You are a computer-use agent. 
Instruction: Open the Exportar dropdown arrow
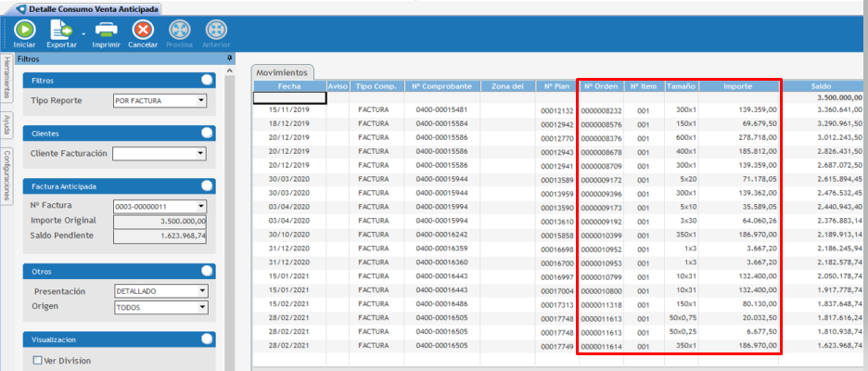pos(83,32)
